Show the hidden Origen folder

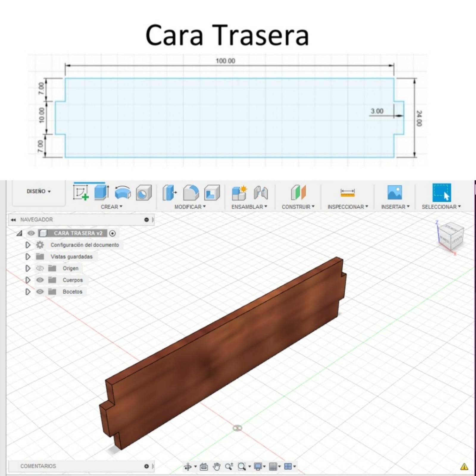[40, 268]
